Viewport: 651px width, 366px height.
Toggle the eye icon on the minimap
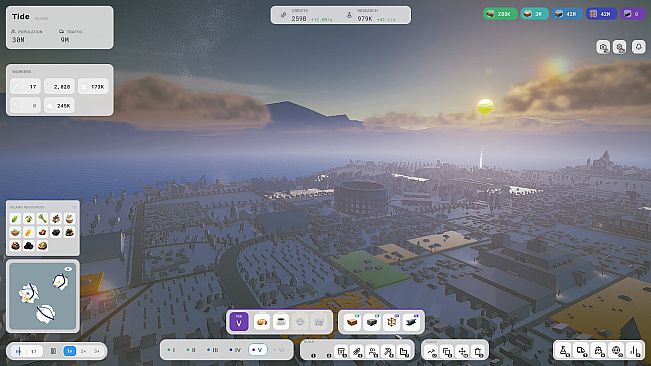[x=68, y=269]
